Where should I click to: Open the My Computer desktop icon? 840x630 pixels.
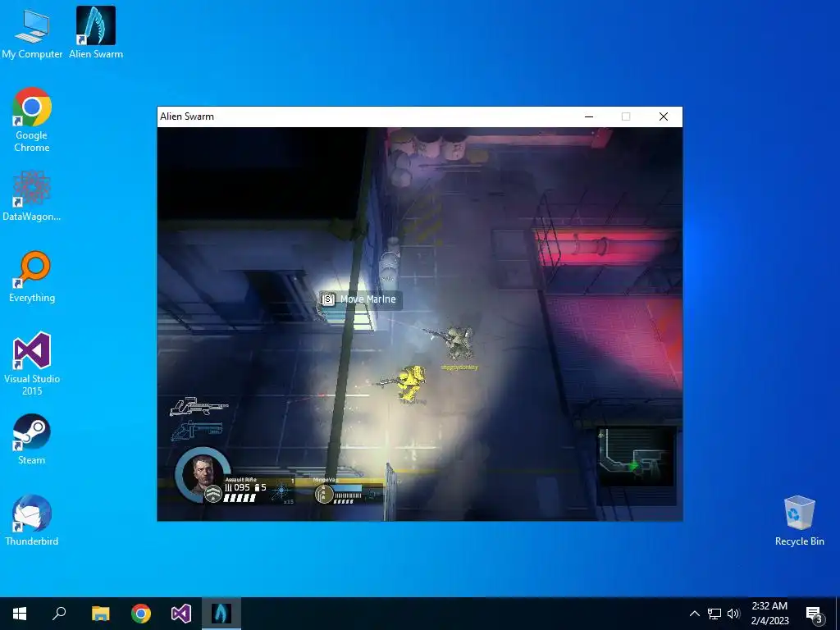32,34
